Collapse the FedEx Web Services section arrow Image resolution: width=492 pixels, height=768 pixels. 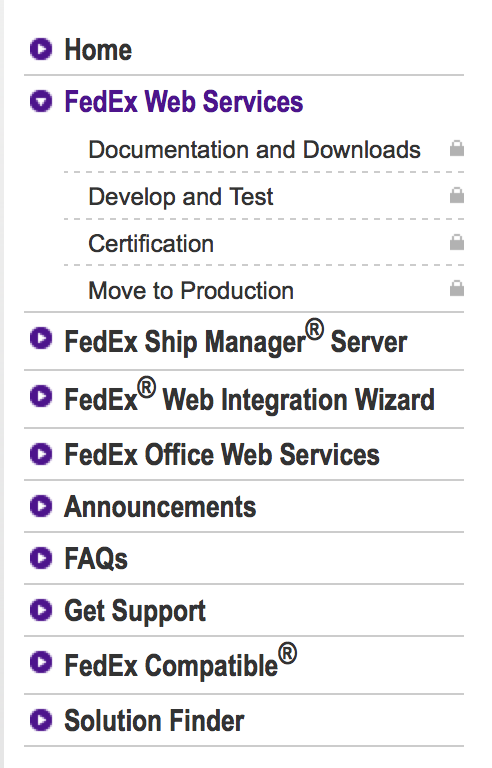(41, 101)
